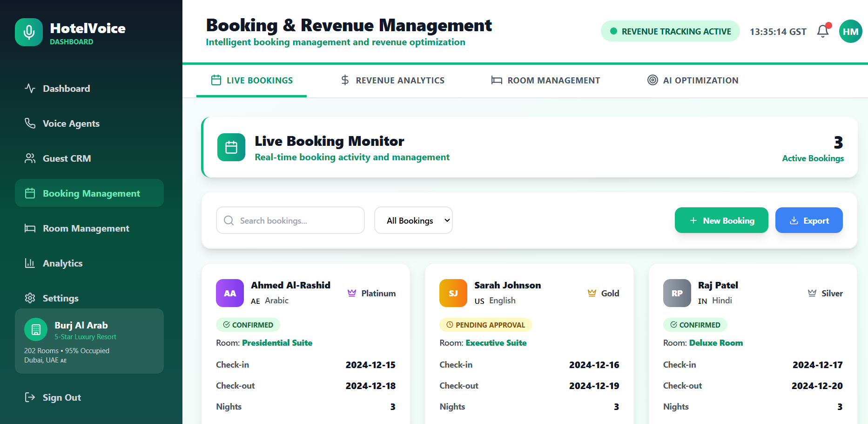The width and height of the screenshot is (868, 424).
Task: Open Voice Agents in the sidebar
Action: 71,123
